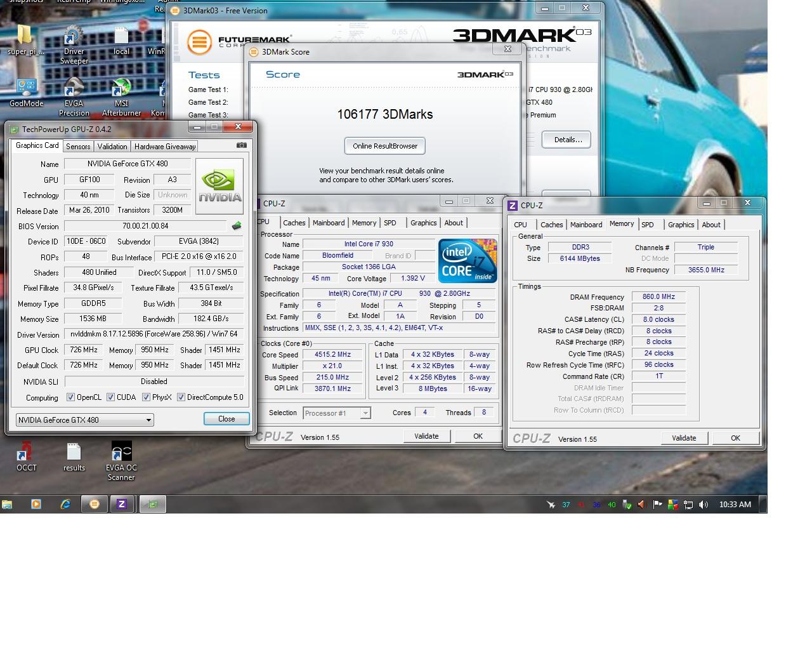Image resolution: width=812 pixels, height=650 pixels.
Task: Switch to the GPU-Z taskbar button
Action: click(x=153, y=504)
